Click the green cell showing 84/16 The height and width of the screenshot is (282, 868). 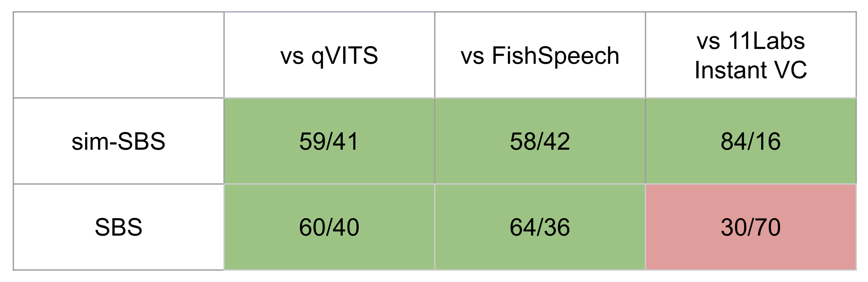coord(750,141)
